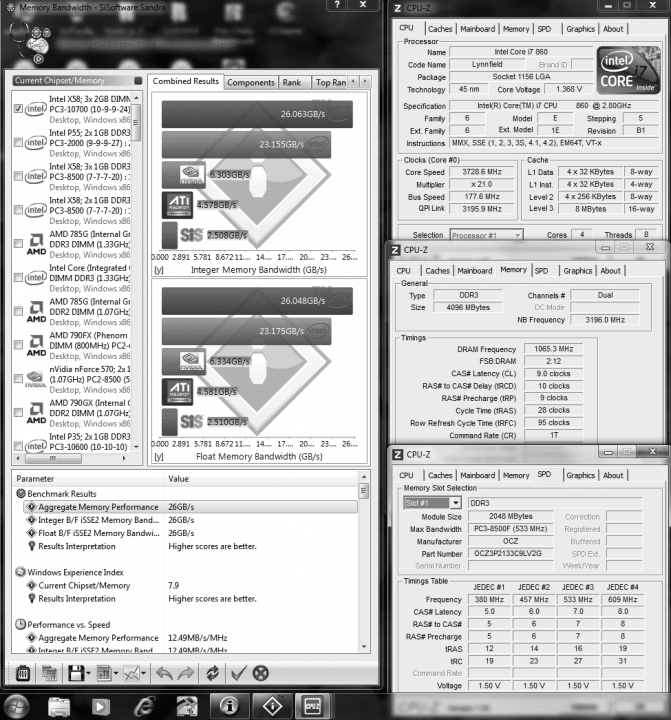
Task: Open the Caches tab in top CPU-Z window
Action: click(x=440, y=29)
